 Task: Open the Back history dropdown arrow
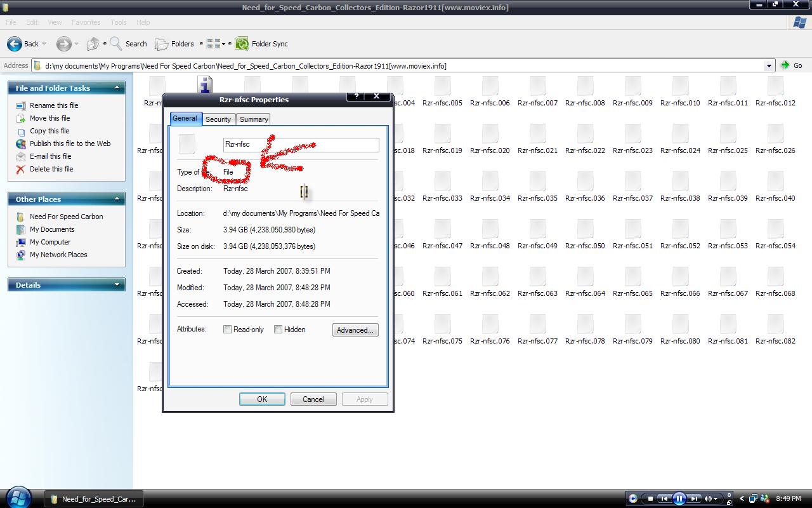[44, 44]
